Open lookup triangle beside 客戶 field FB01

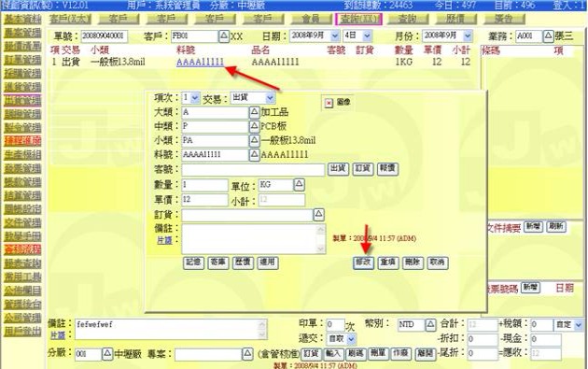coord(224,36)
